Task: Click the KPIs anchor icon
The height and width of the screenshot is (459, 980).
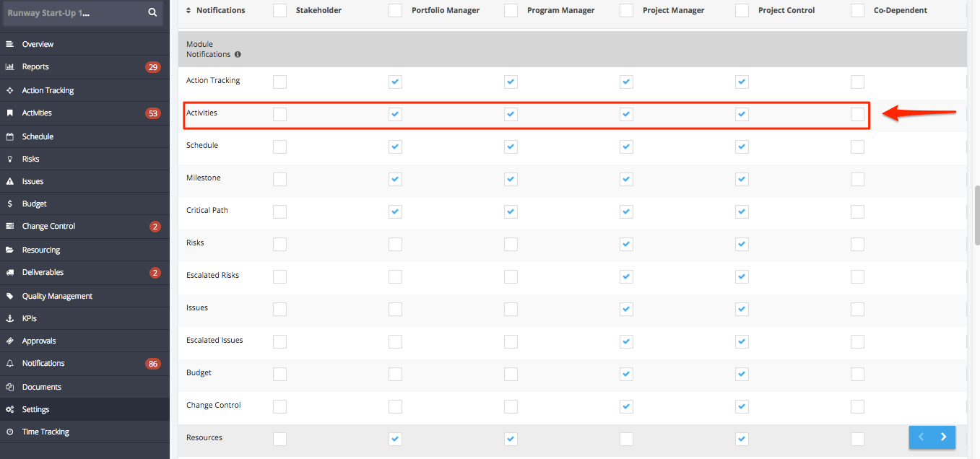Action: tap(10, 318)
